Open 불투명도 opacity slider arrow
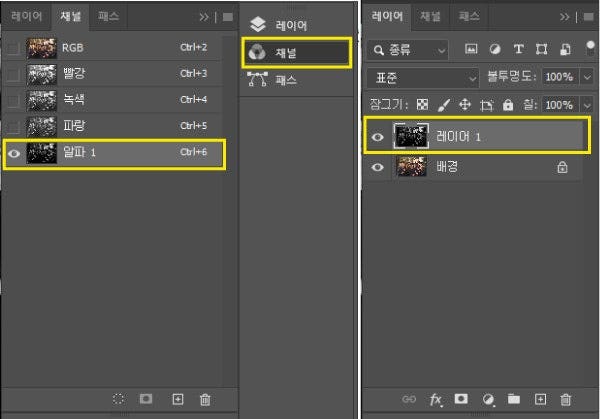 (x=587, y=77)
